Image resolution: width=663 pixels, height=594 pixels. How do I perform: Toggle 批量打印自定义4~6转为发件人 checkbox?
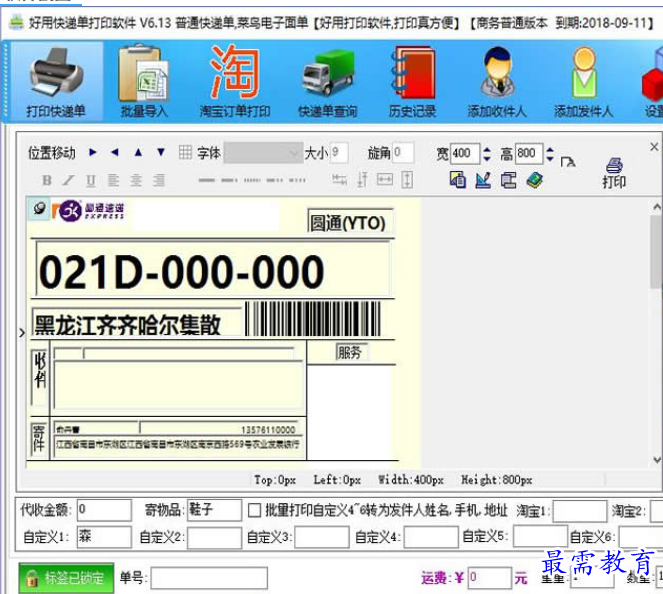[x=254, y=510]
